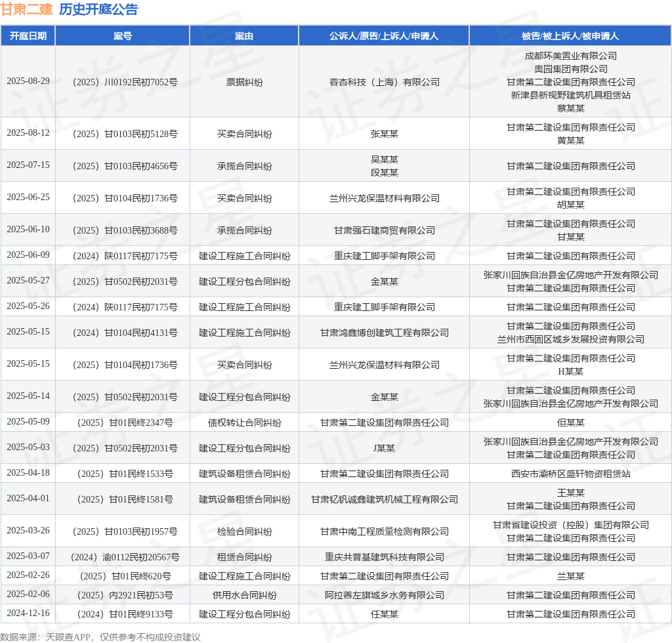Image resolution: width=672 pixels, height=643 pixels.
Task: Select the 被告/被上诉人/被申请人 column header
Action: (570, 36)
